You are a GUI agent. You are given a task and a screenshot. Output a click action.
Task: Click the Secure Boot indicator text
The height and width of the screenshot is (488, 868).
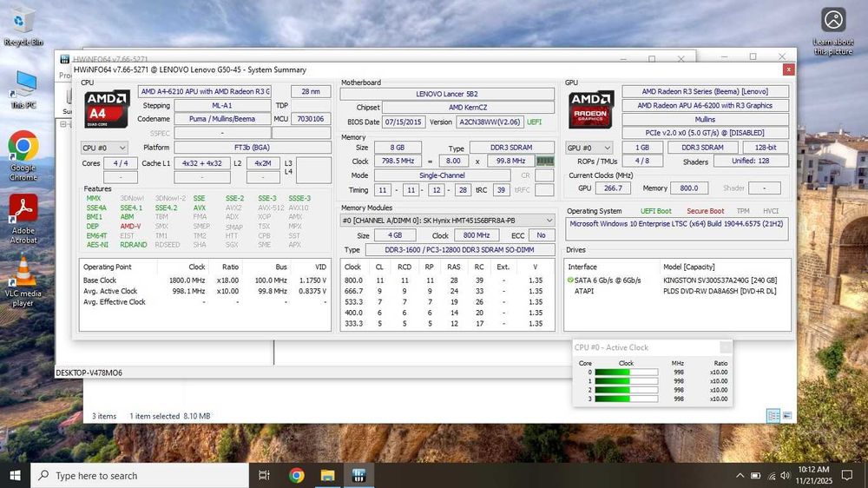click(x=705, y=211)
